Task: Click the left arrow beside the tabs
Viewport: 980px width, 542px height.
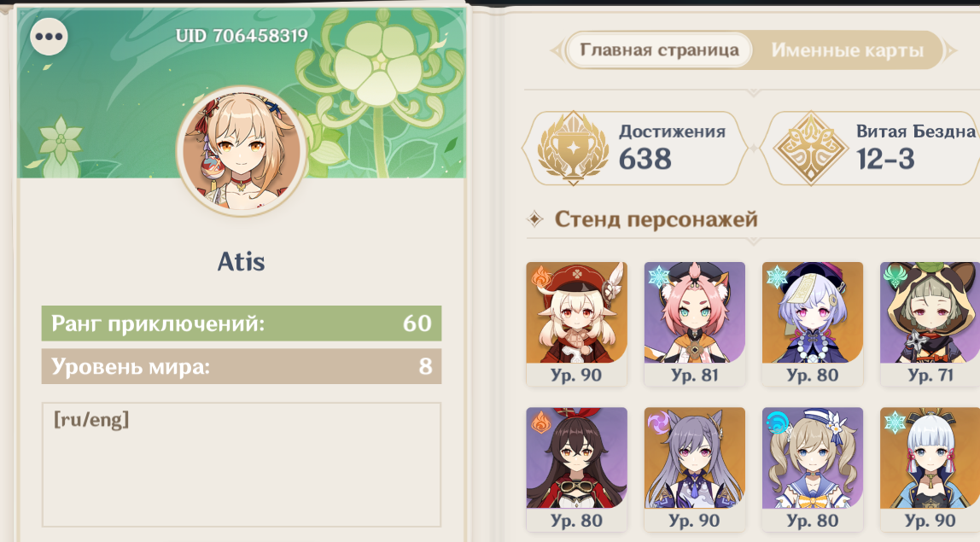Action: click(557, 50)
